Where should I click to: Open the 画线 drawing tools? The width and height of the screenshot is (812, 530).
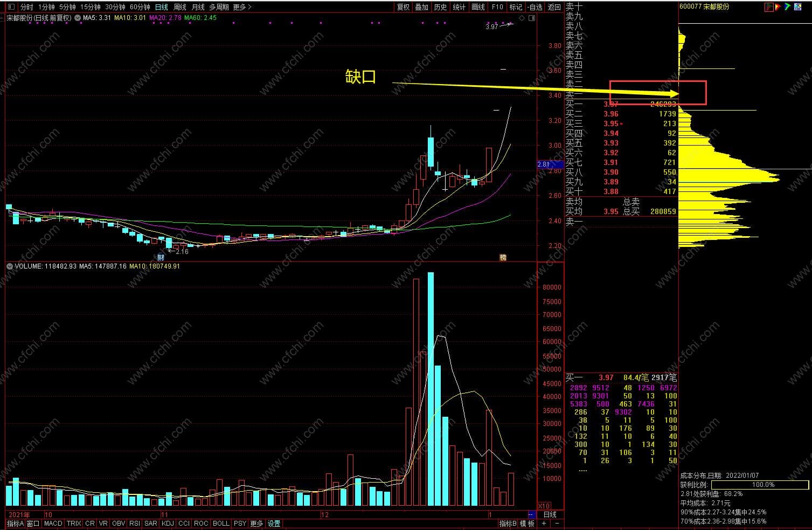tap(478, 7)
